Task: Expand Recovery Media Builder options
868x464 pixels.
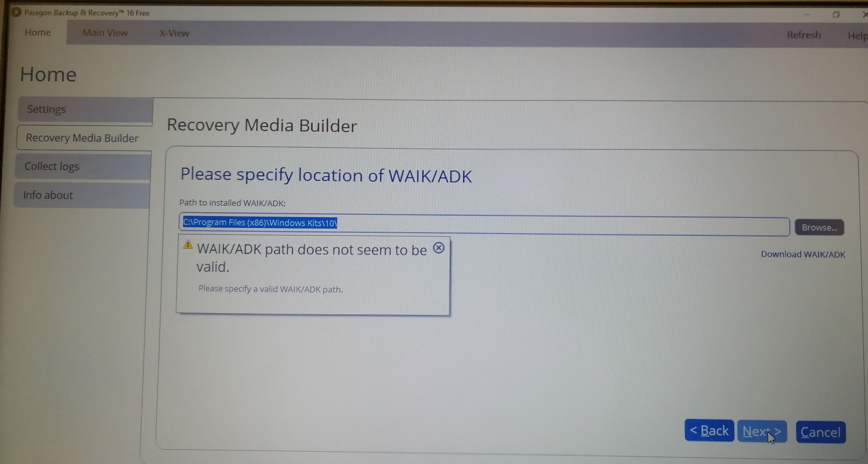Action: tap(82, 138)
